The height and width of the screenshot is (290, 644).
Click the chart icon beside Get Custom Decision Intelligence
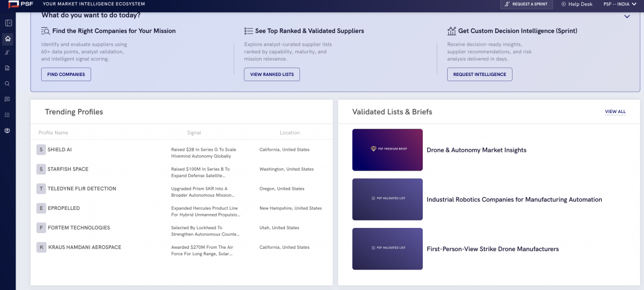[x=452, y=31]
